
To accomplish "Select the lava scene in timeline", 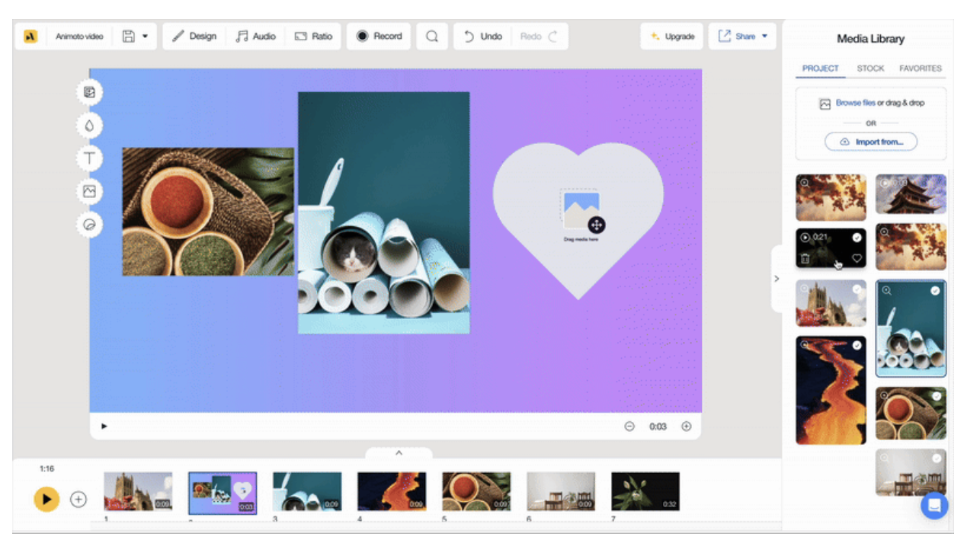I will coord(392,491).
